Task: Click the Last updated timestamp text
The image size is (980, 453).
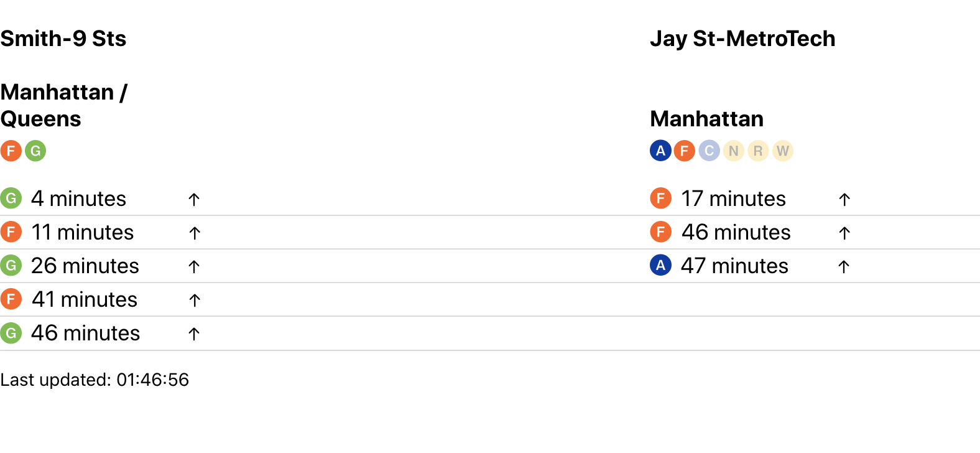Action: [95, 380]
